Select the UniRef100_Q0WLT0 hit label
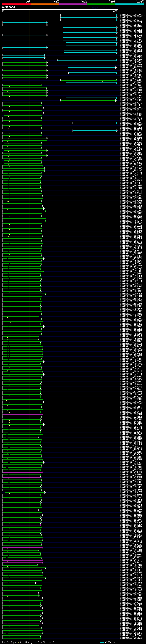146x644 pixels. coord(131,20)
